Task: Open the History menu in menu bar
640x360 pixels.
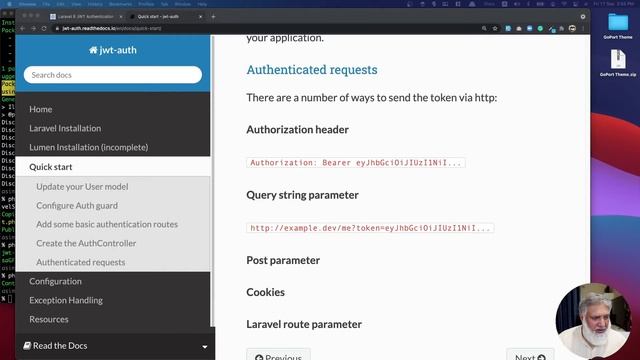Action: (x=95, y=4)
